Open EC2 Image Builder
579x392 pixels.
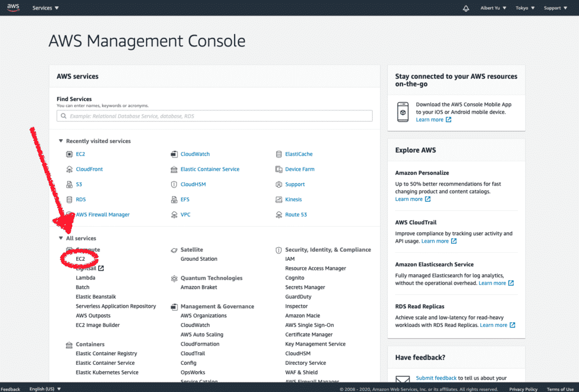97,325
